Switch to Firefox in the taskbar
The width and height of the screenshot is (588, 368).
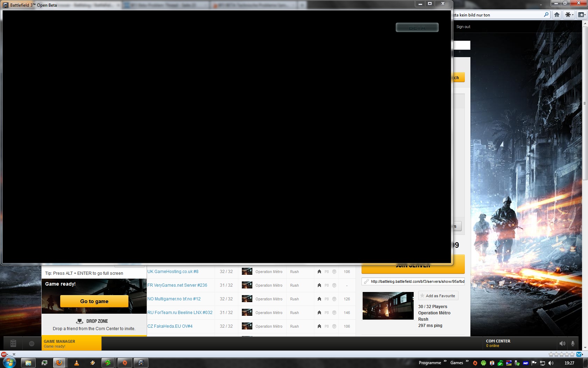click(59, 363)
